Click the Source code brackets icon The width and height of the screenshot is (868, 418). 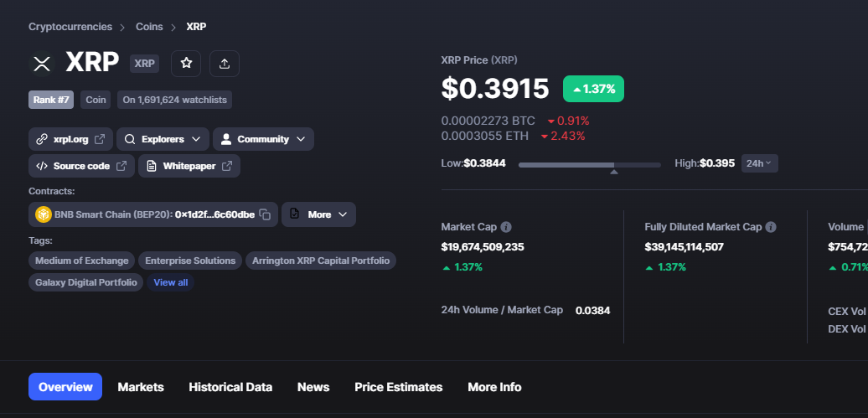[x=42, y=166]
